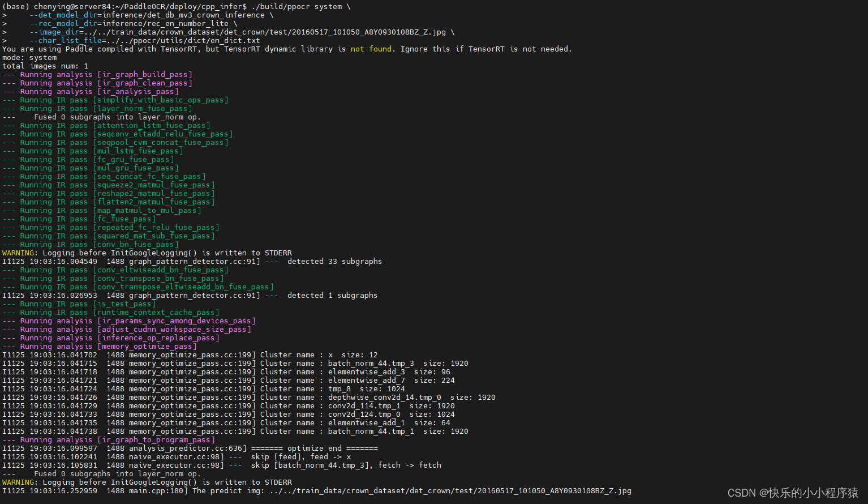
Task: Select 'seq_concat_fc_fuse_pass' line
Action: coord(104,177)
